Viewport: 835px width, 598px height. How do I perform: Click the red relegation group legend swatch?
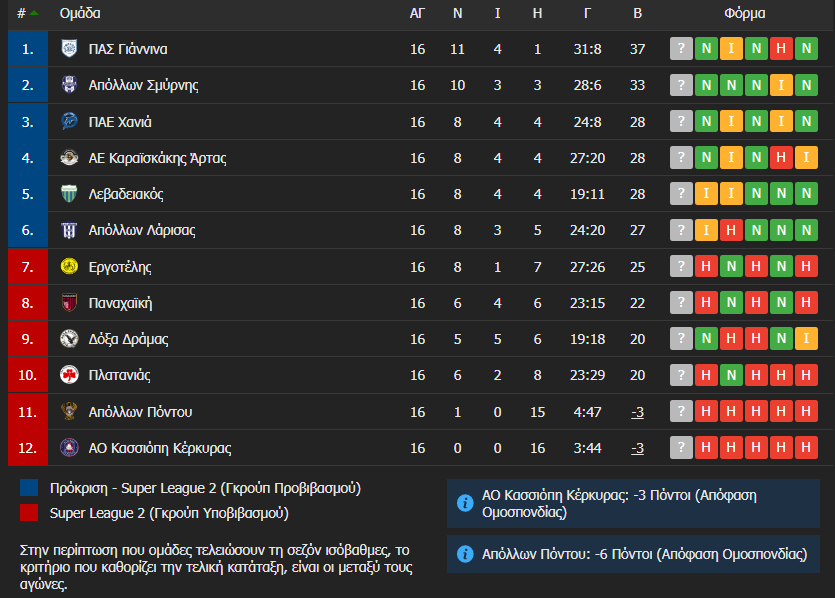coord(30,513)
